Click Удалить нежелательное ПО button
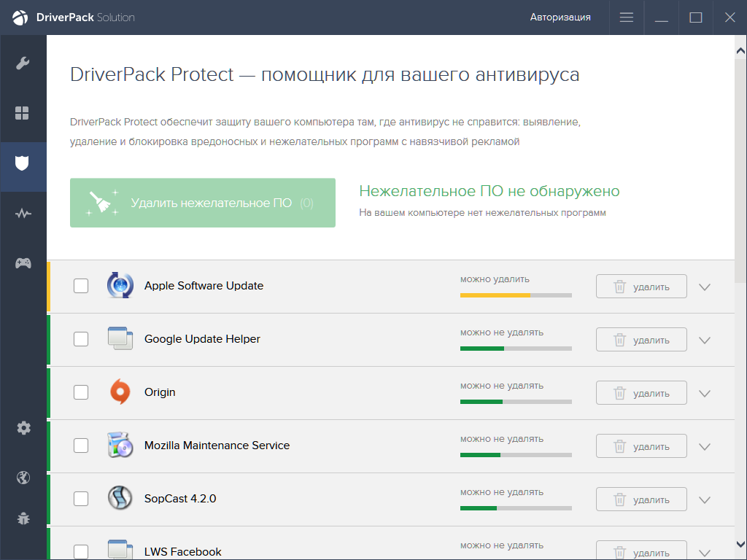 [203, 203]
